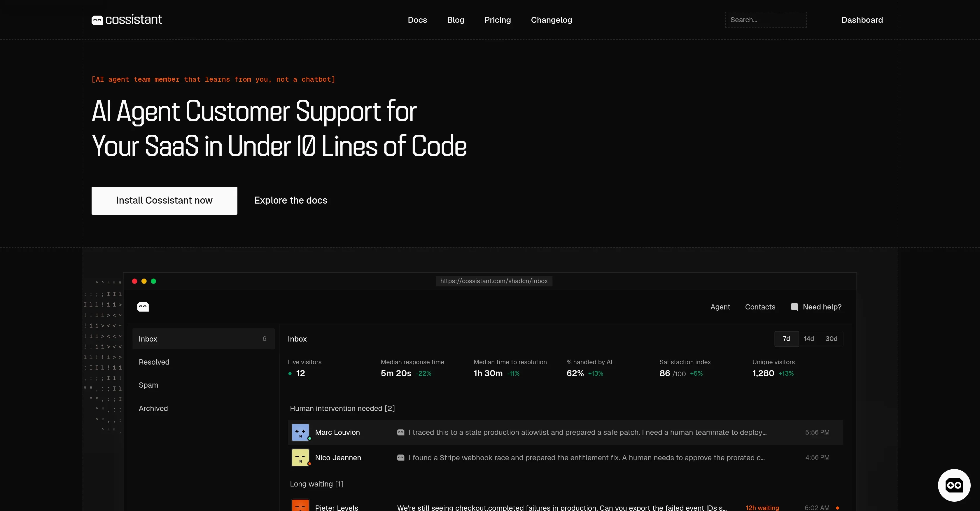The height and width of the screenshot is (511, 980).
Task: Click the Unique visitors value 1,280
Action: point(763,373)
